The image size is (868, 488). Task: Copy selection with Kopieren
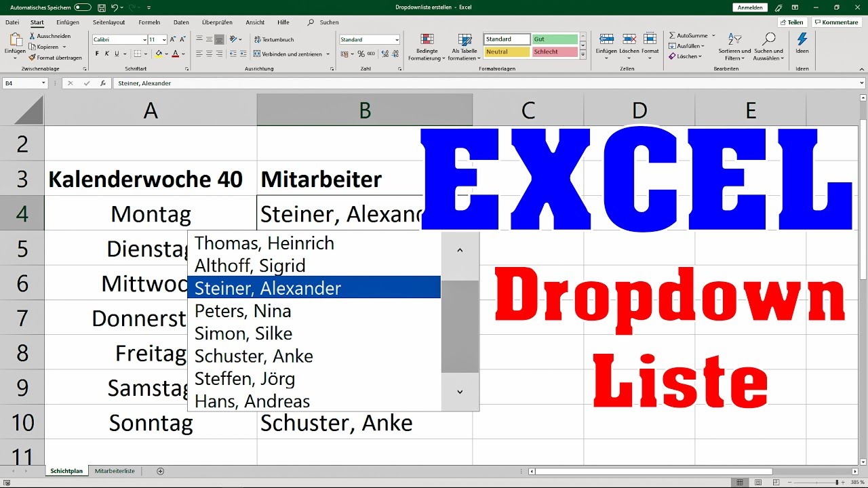tap(47, 47)
